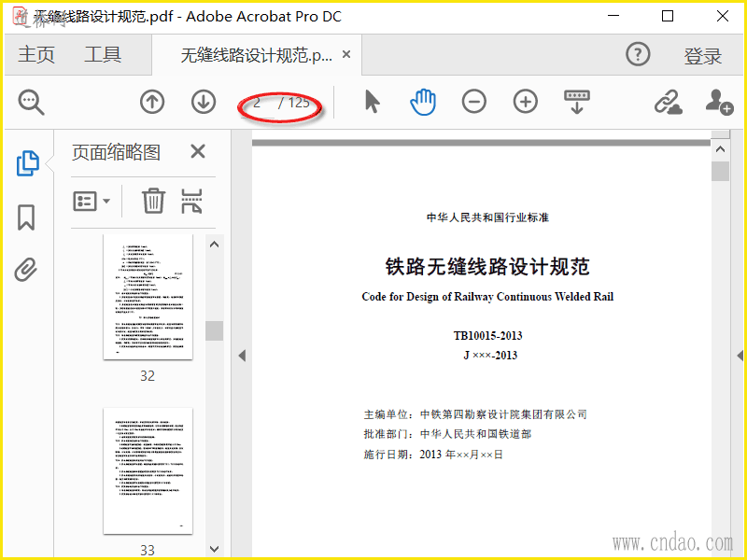Screen dimensions: 747x560
Task: Click the J ×××-2013 line
Action: (490, 356)
